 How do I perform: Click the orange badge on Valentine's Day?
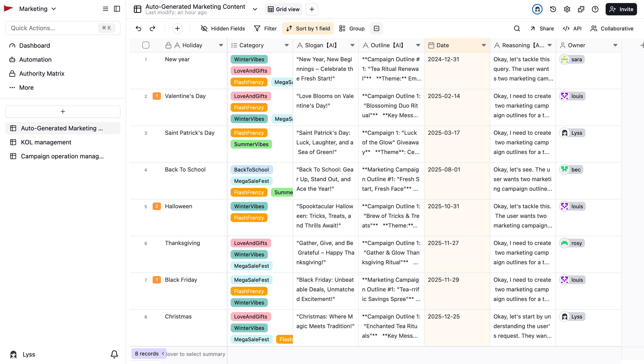pyautogui.click(x=157, y=96)
